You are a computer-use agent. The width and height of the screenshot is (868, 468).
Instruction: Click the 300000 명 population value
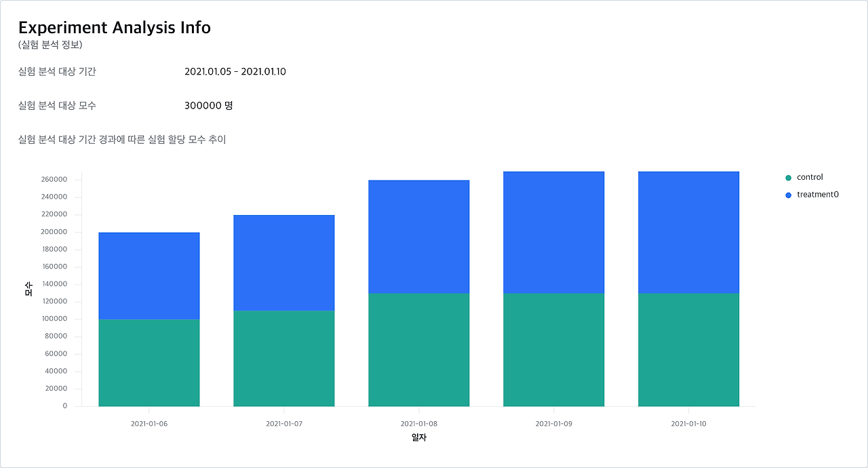click(209, 106)
